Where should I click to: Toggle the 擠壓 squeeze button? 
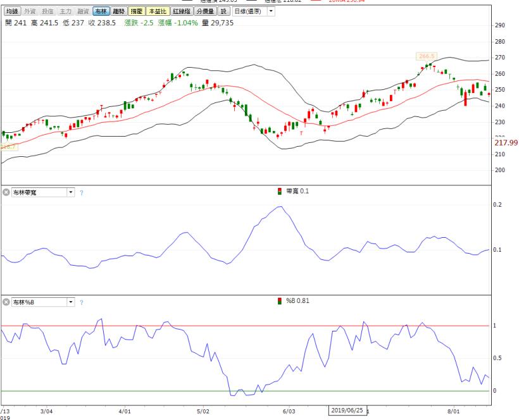click(x=136, y=11)
